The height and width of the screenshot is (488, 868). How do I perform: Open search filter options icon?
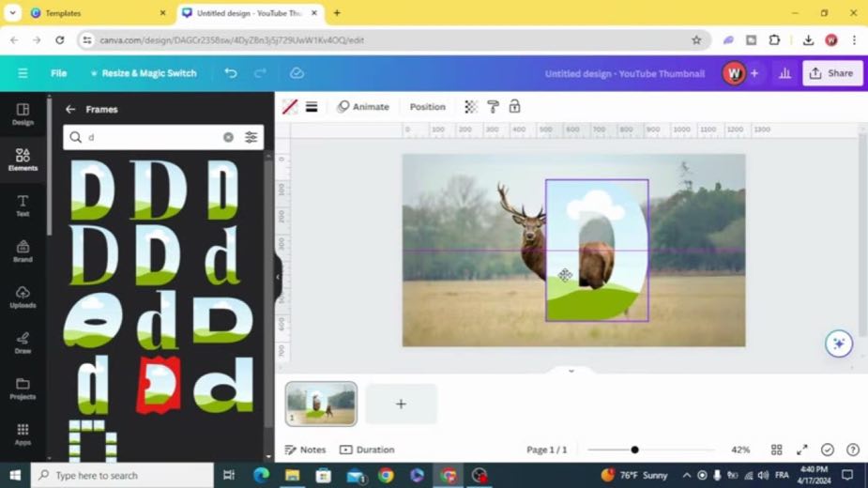point(251,137)
